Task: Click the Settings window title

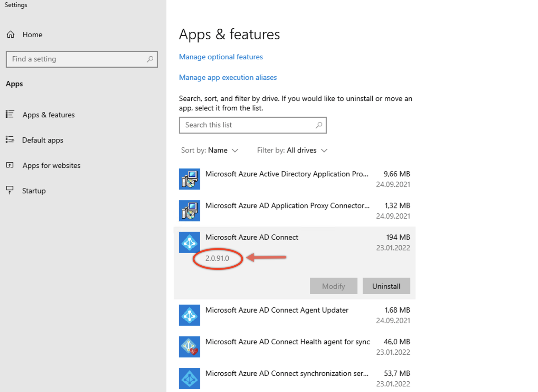Action: 16,5
